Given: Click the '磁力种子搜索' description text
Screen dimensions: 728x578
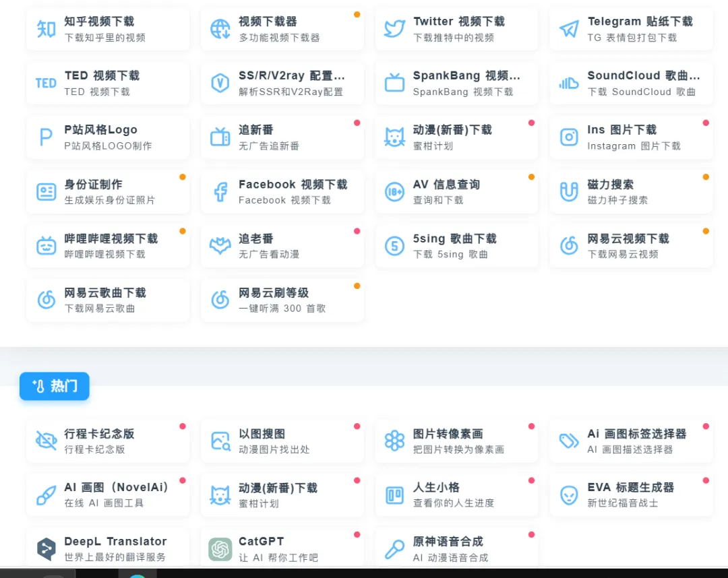Looking at the screenshot, I should point(617,200).
